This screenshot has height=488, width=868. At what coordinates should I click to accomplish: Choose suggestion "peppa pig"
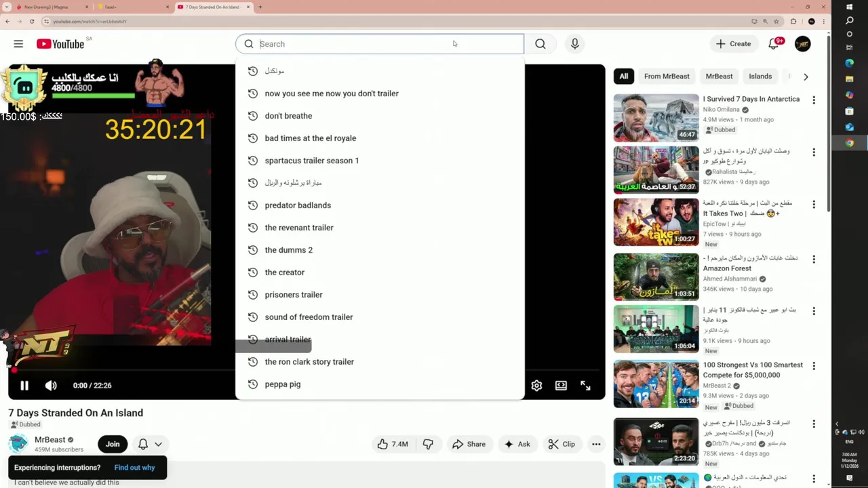[x=380, y=384]
